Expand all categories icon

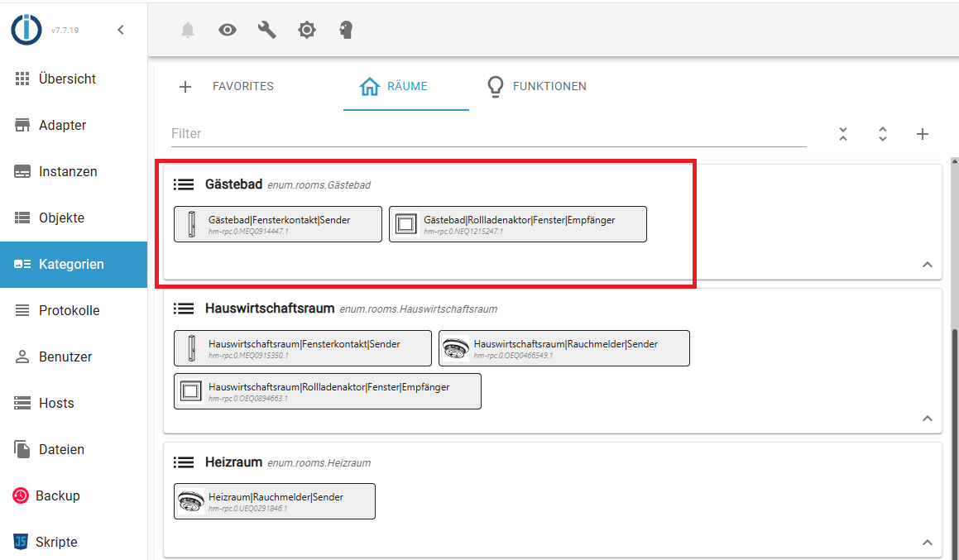coord(883,134)
